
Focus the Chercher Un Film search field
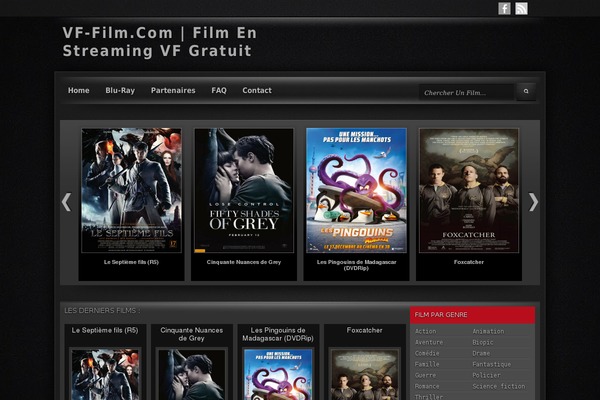[467, 92]
